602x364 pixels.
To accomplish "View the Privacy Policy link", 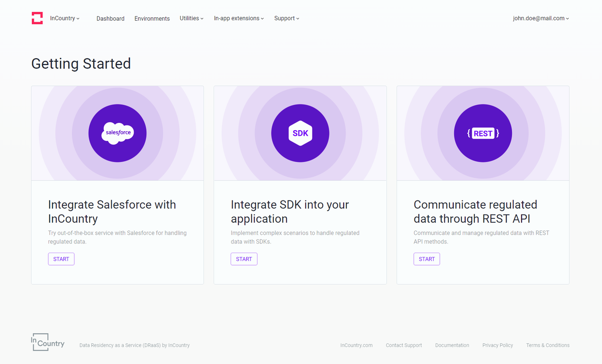I will pos(497,345).
